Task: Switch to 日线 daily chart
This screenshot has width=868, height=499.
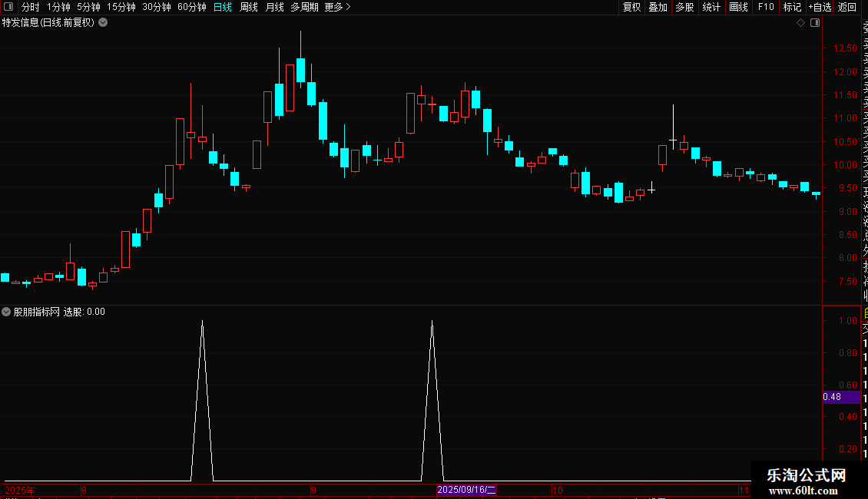Action: pyautogui.click(x=223, y=7)
